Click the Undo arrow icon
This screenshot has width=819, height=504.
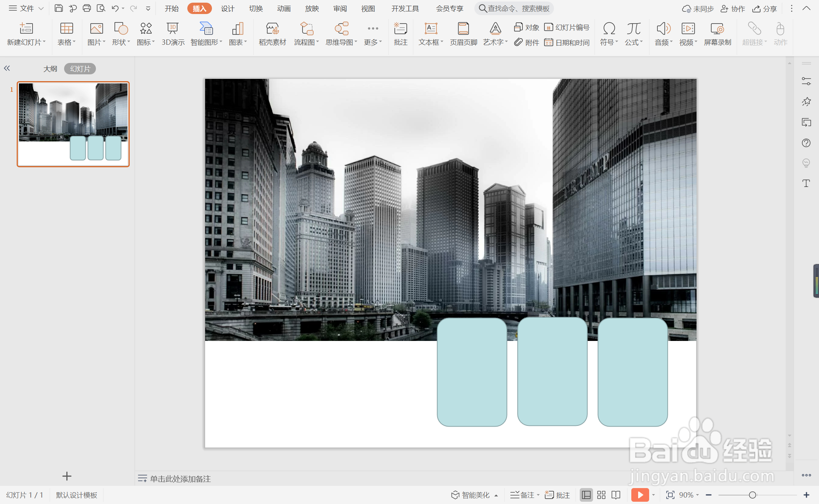pyautogui.click(x=115, y=8)
